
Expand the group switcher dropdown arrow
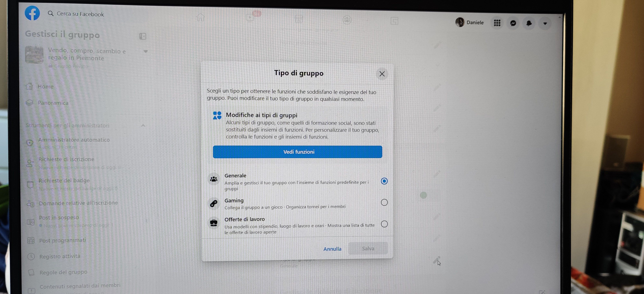(x=146, y=51)
